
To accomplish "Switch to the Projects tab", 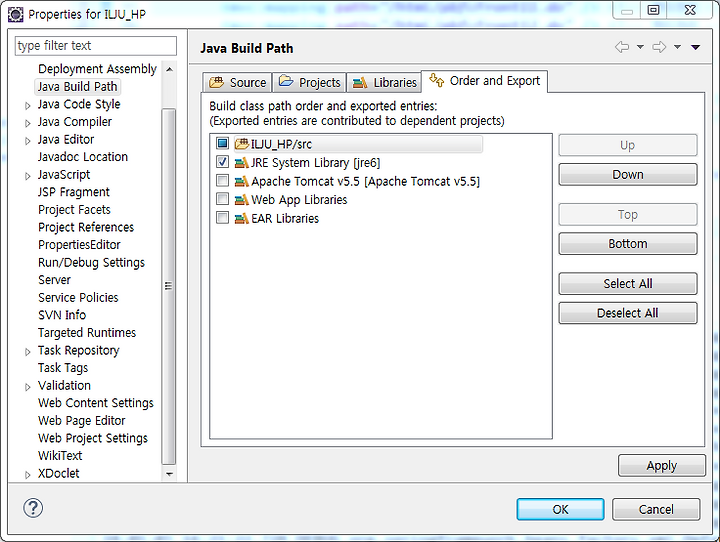I will pos(309,83).
